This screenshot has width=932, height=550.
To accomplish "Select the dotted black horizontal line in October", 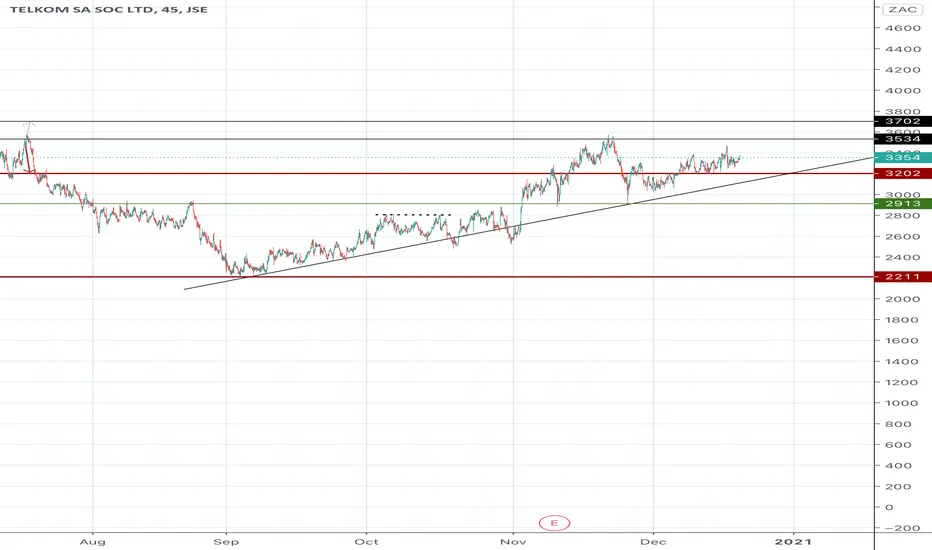I will point(413,214).
